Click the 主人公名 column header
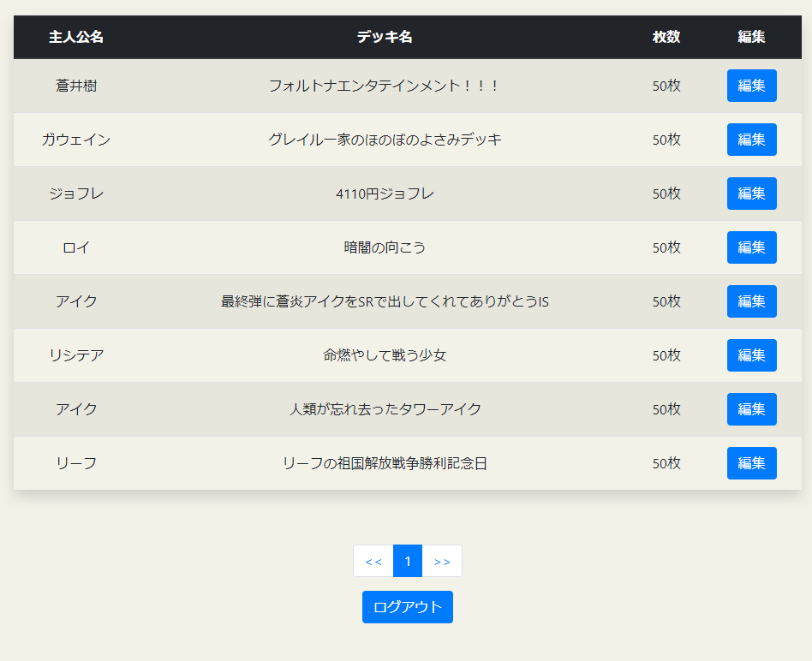Image resolution: width=812 pixels, height=661 pixels. point(76,37)
